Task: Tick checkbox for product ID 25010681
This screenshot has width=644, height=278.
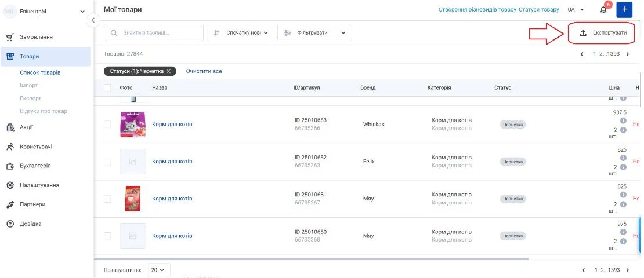Action: (107, 199)
